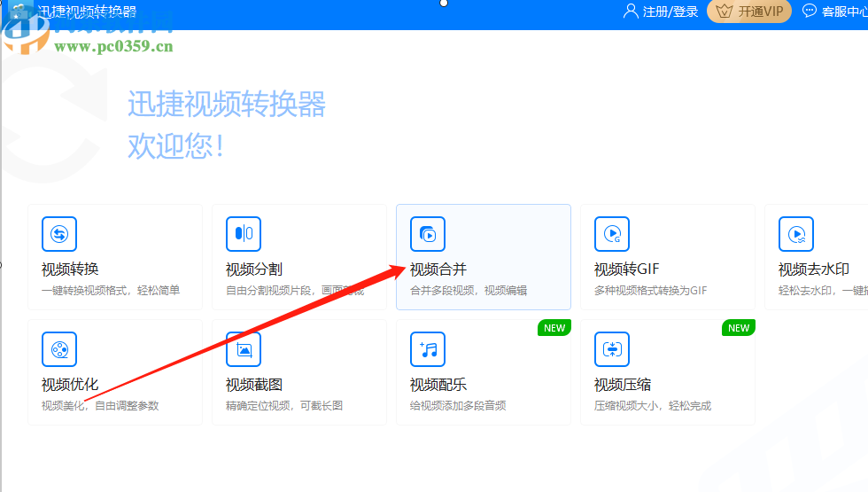
Task: Click description 多种视频格式转换为GIF
Action: (x=650, y=291)
